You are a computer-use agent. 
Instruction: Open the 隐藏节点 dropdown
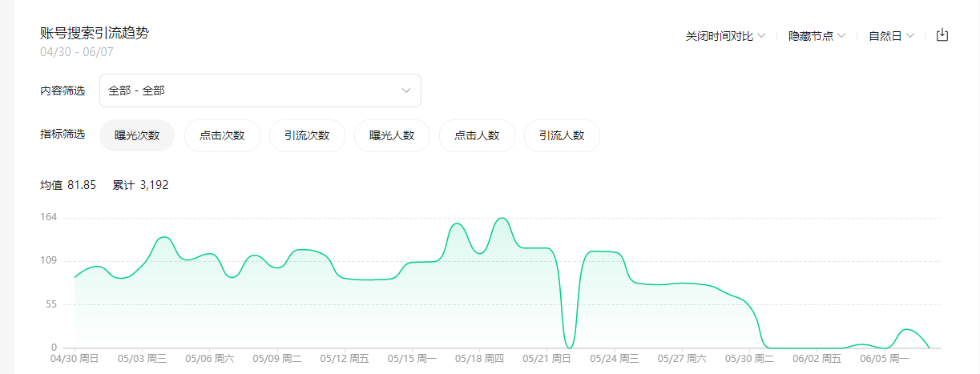coord(817,36)
